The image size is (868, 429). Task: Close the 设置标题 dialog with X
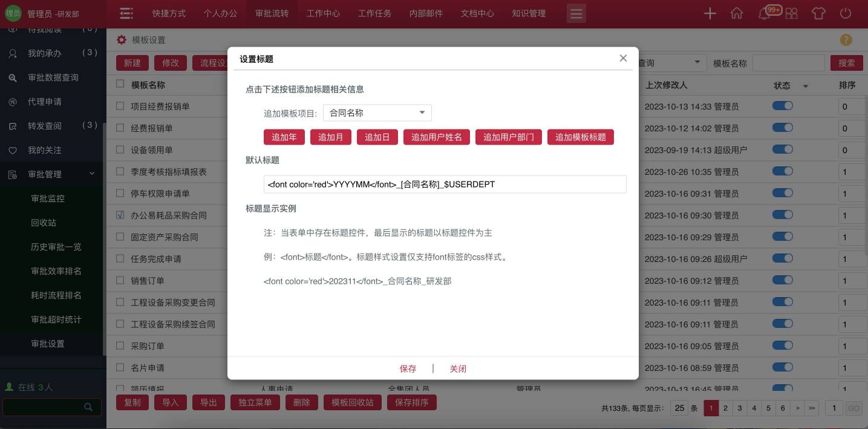tap(623, 59)
